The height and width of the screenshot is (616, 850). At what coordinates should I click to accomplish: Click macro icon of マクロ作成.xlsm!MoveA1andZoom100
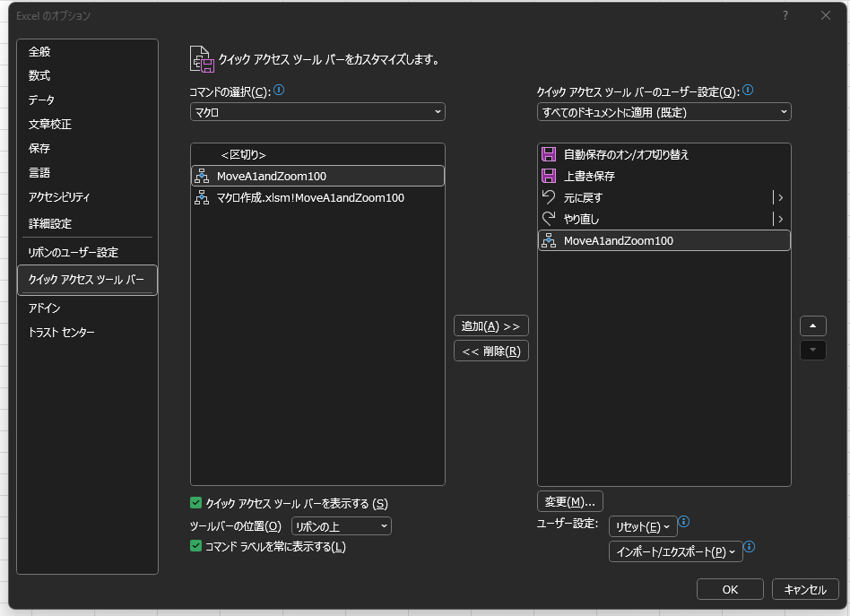coord(202,198)
